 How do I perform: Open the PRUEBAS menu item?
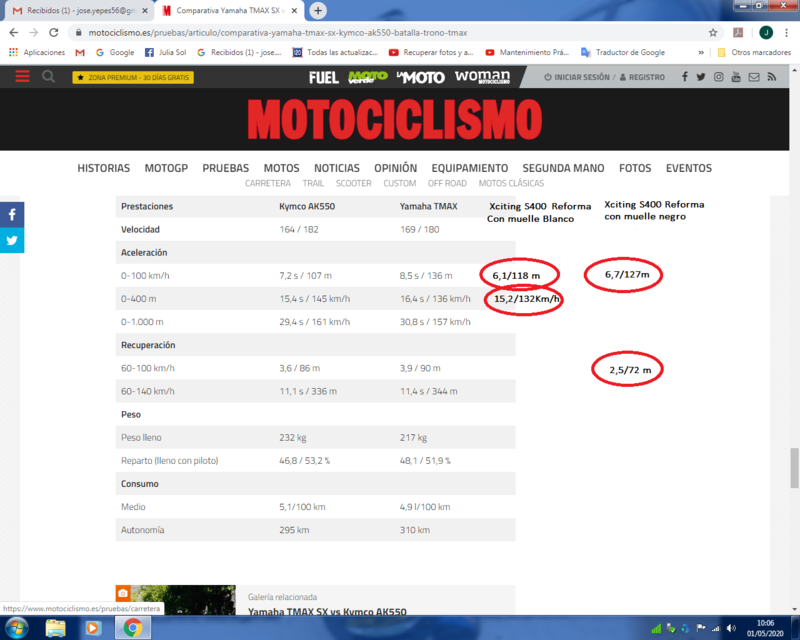226,168
